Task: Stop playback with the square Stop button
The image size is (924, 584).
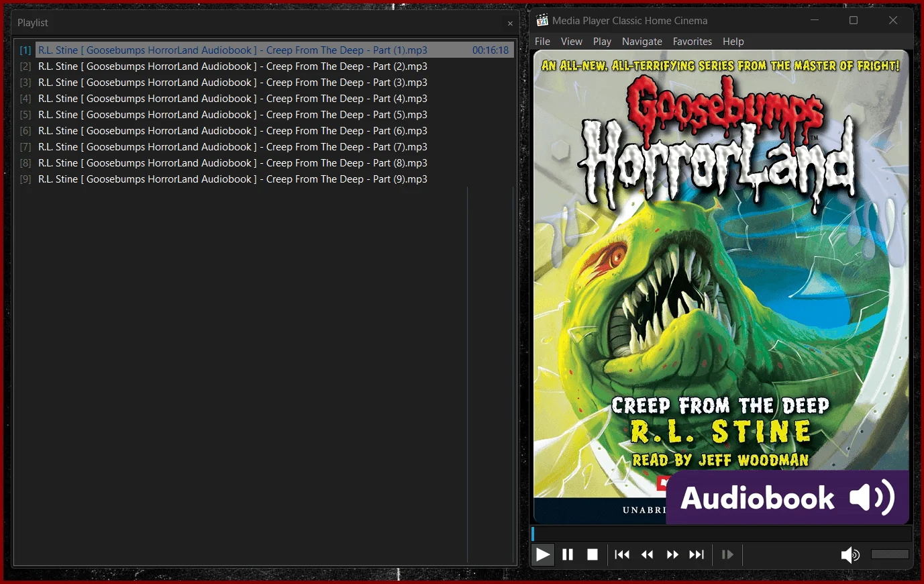Action: click(593, 554)
